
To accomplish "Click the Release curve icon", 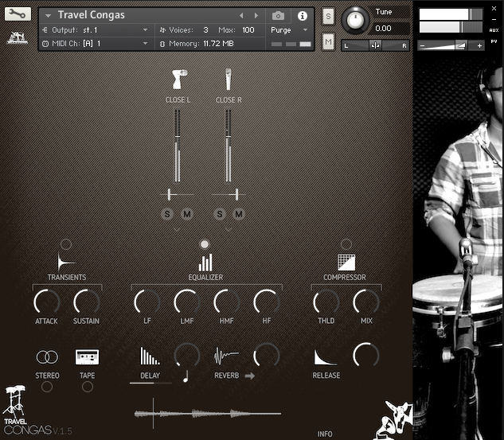I will coord(326,356).
